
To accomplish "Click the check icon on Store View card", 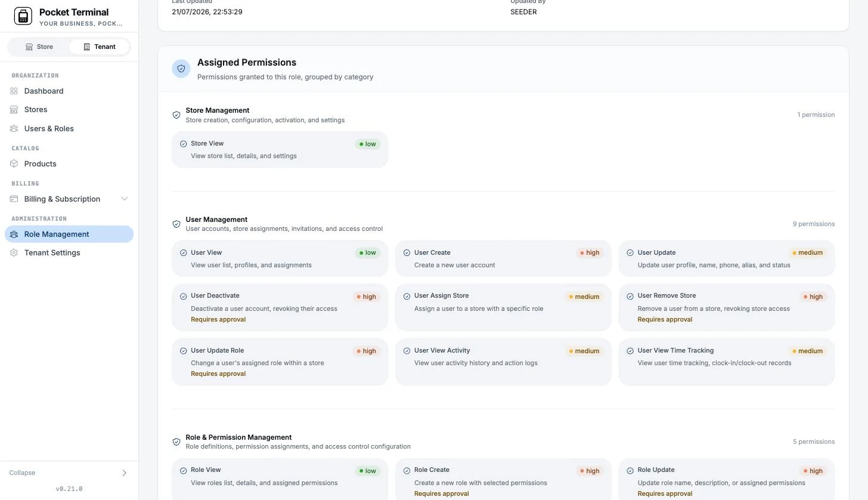I will coord(184,144).
